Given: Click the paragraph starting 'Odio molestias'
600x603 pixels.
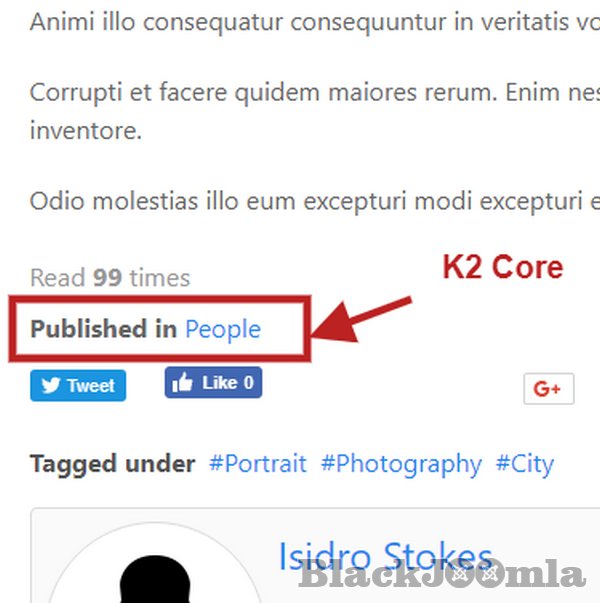Looking at the screenshot, I should pyautogui.click(x=315, y=201).
